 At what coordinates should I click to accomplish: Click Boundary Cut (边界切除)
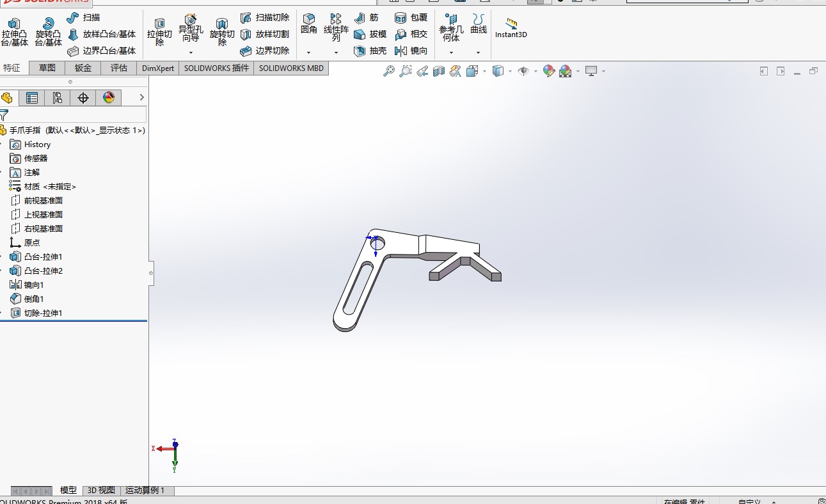click(x=265, y=51)
